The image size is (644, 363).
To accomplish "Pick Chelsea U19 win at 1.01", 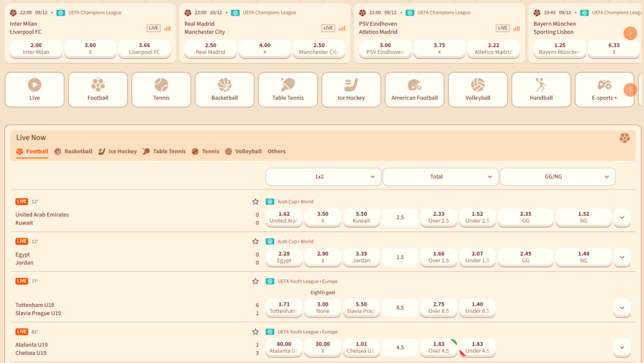I will point(362,347).
